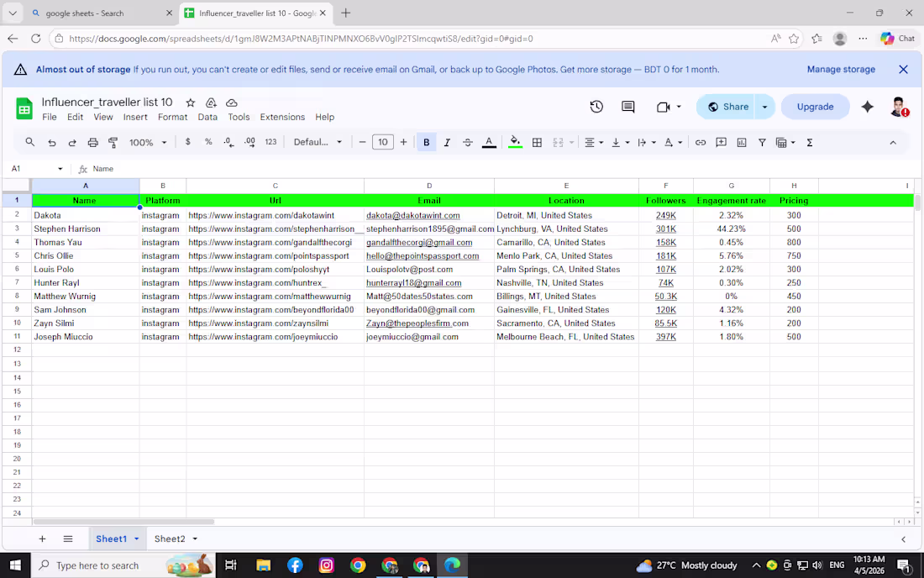924x578 pixels.
Task: Click the Share button
Action: 727,107
